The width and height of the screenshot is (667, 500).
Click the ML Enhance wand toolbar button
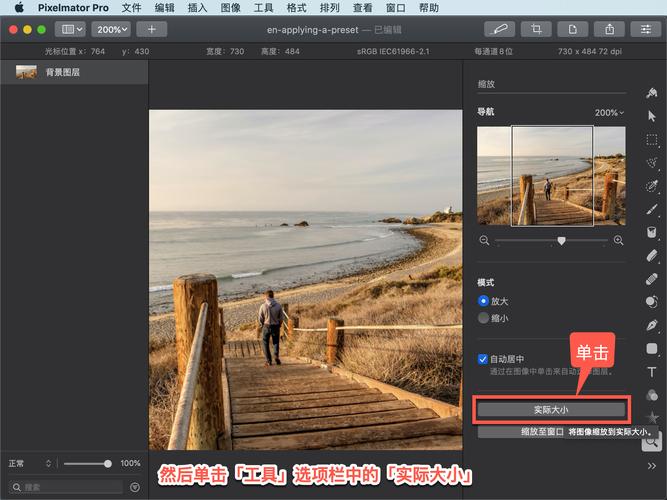pyautogui.click(x=499, y=29)
